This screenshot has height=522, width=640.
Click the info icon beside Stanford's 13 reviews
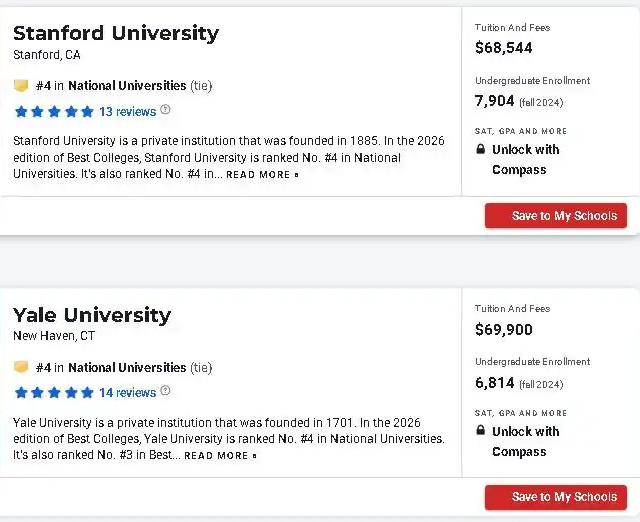click(x=166, y=110)
